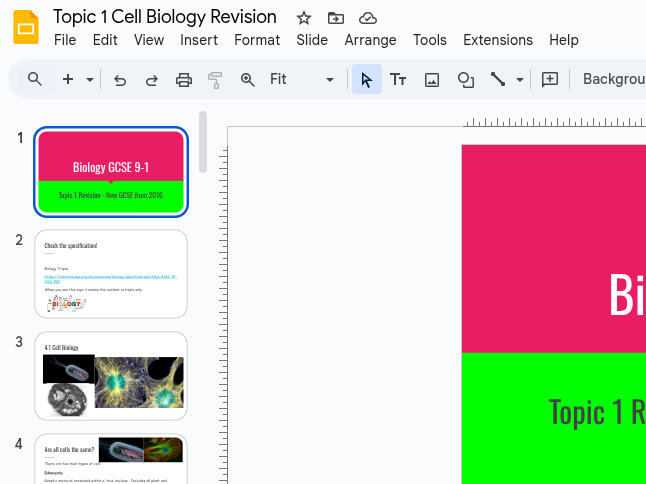The image size is (646, 484).
Task: Open the Fit zoom level dropdown
Action: click(302, 80)
